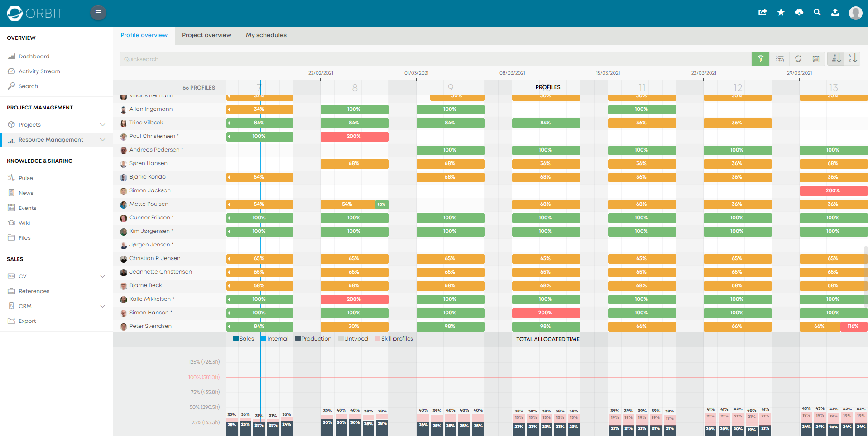The height and width of the screenshot is (436, 868).
Task: Collapse the Resource Management menu
Action: coord(102,140)
